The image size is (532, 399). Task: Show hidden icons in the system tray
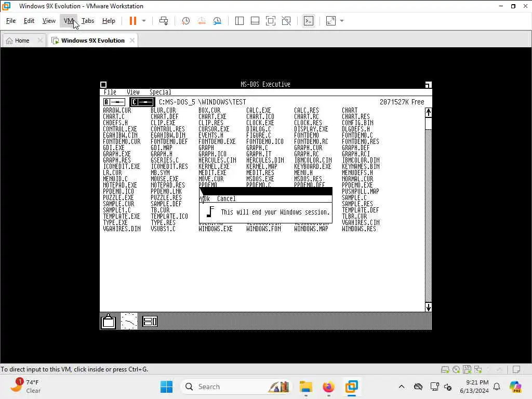coord(402,387)
